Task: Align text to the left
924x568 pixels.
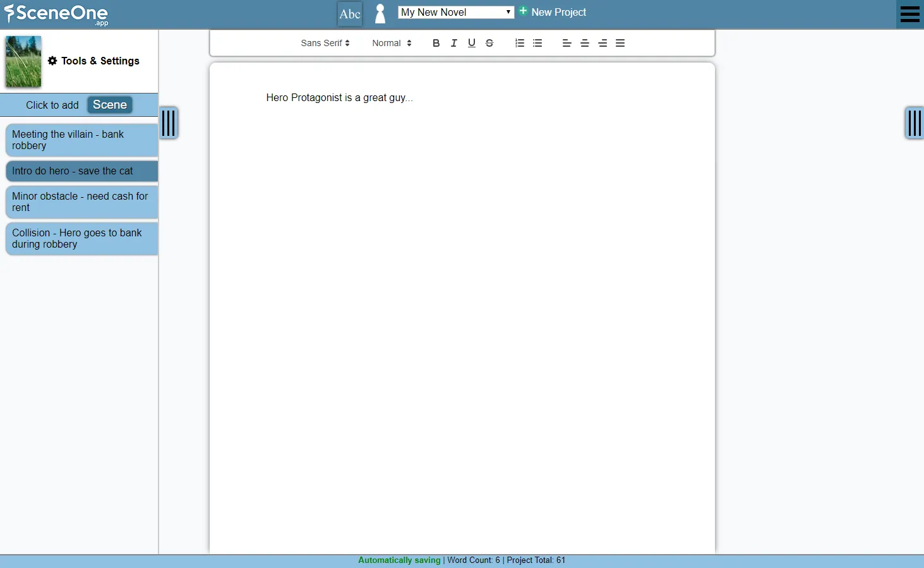Action: pos(567,43)
